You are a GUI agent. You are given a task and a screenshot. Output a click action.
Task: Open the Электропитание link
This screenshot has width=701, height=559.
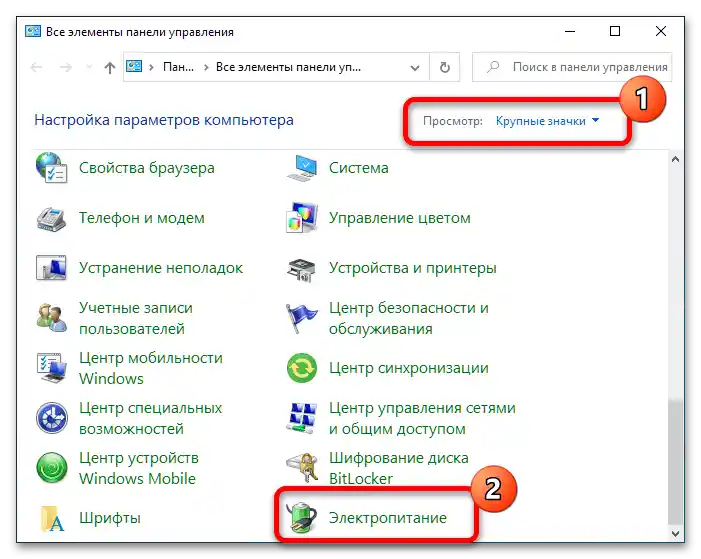click(x=388, y=518)
